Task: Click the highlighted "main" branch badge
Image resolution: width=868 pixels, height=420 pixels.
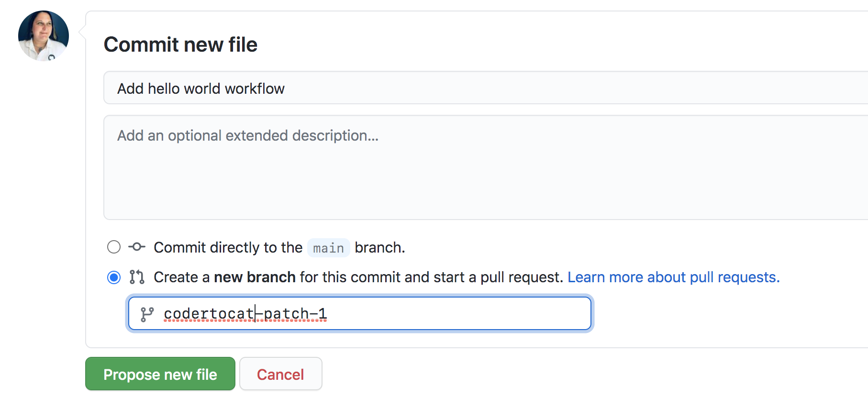Action: tap(328, 247)
